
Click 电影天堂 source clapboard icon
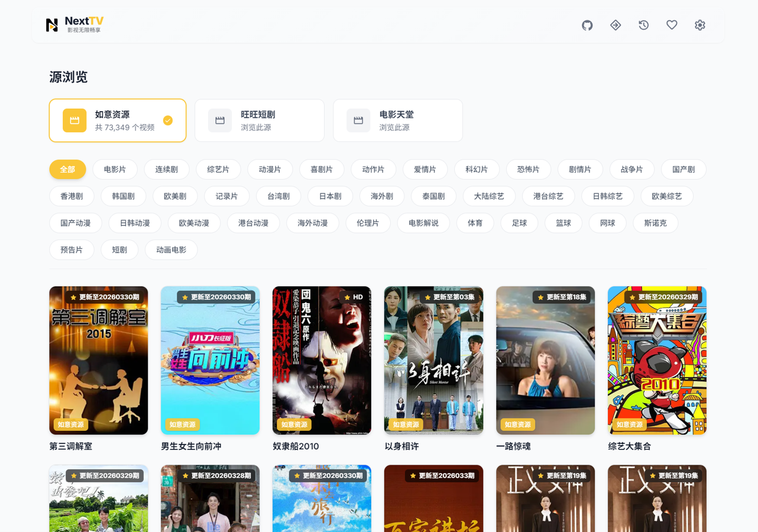click(x=358, y=121)
